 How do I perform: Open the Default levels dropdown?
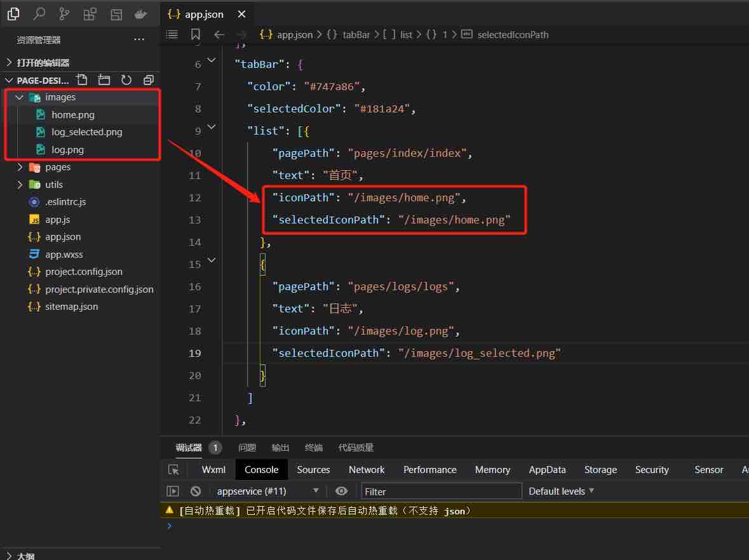[x=561, y=491]
